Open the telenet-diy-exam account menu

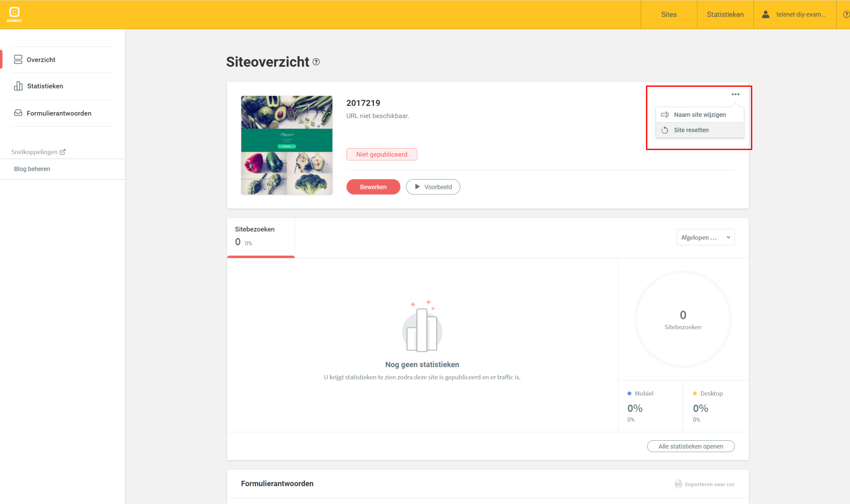click(800, 14)
